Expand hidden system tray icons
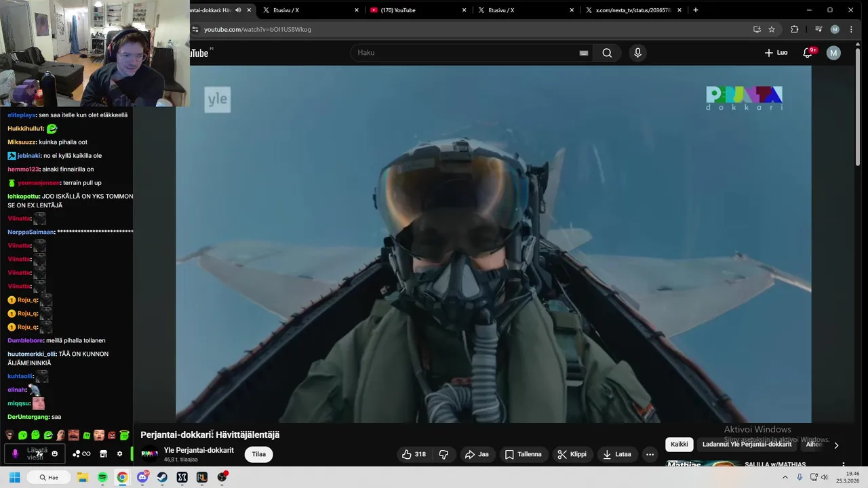Image resolution: width=868 pixels, height=488 pixels. (x=785, y=477)
